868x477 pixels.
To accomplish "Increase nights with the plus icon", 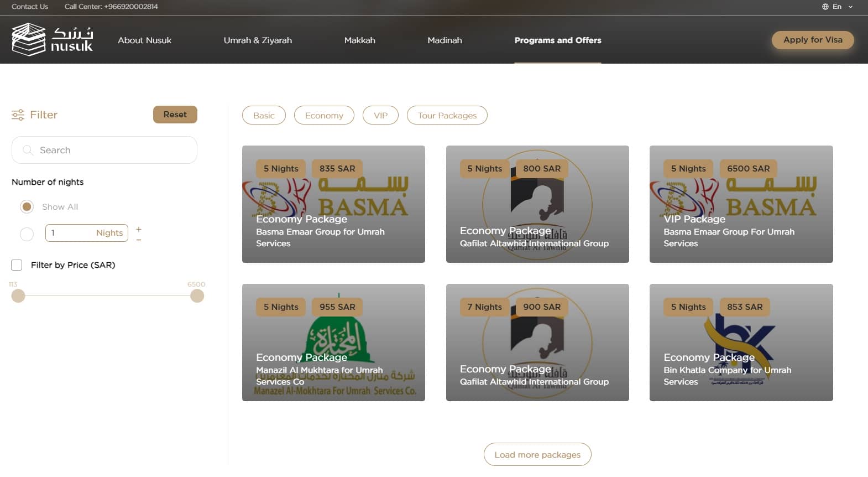I will pyautogui.click(x=139, y=229).
